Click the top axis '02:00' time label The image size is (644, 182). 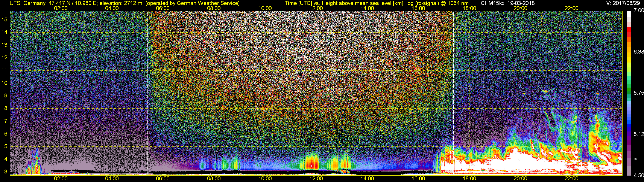[x=61, y=8]
